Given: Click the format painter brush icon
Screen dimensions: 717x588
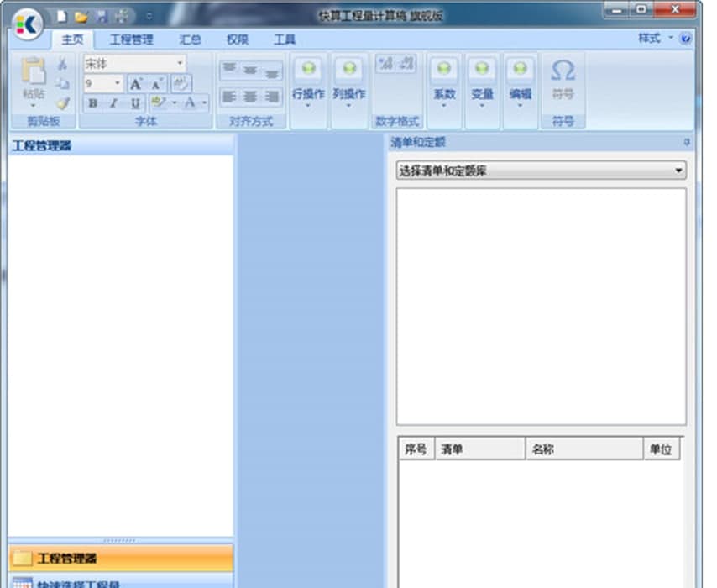Looking at the screenshot, I should tap(63, 103).
